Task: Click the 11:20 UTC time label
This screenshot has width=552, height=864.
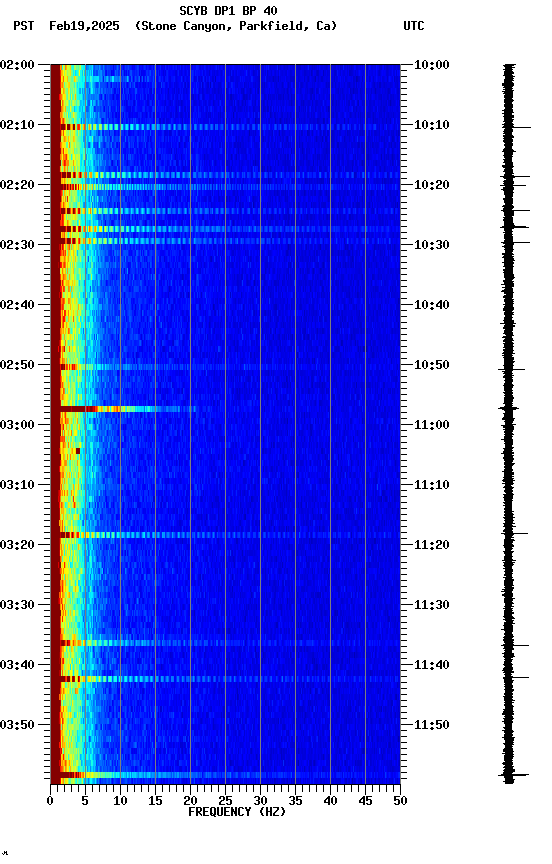Action: 431,545
